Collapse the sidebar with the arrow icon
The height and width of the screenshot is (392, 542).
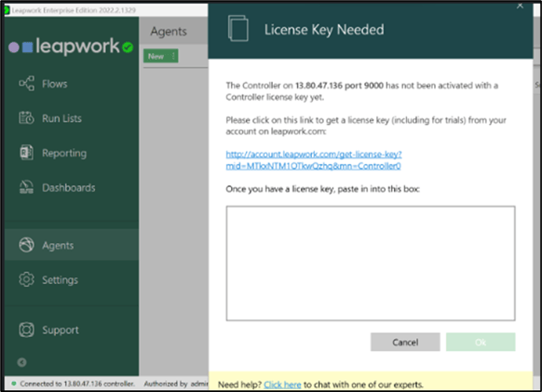[x=21, y=362]
